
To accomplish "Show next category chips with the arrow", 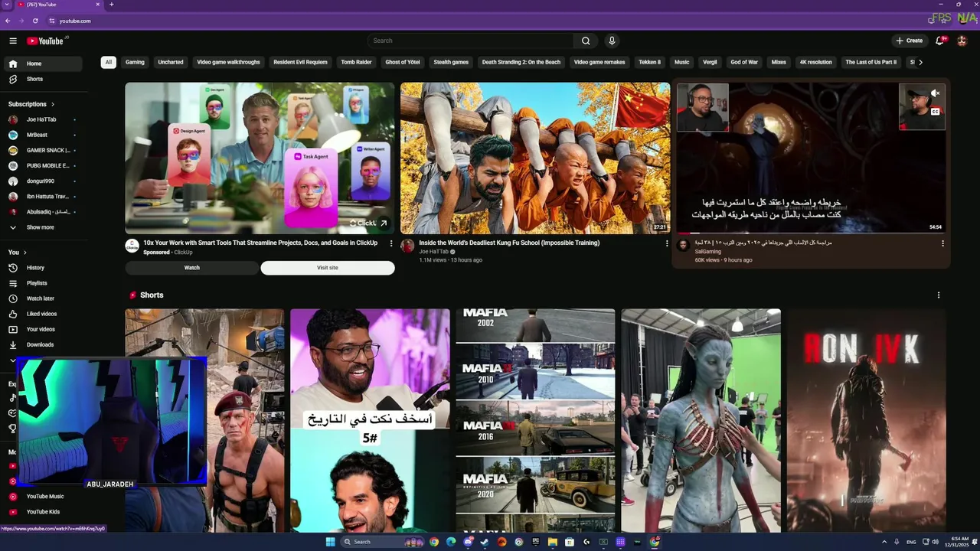I will [x=920, y=62].
